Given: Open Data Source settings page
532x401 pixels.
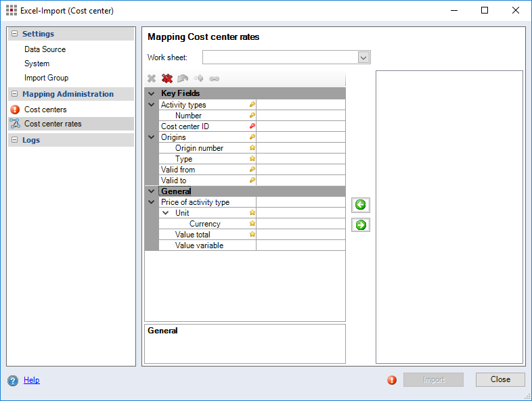Looking at the screenshot, I should pyautogui.click(x=45, y=49).
